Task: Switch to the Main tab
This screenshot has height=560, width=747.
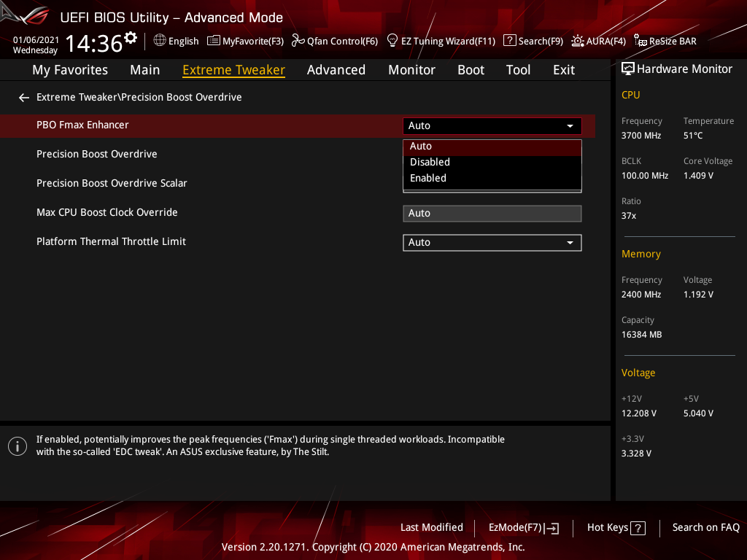Action: click(x=145, y=70)
